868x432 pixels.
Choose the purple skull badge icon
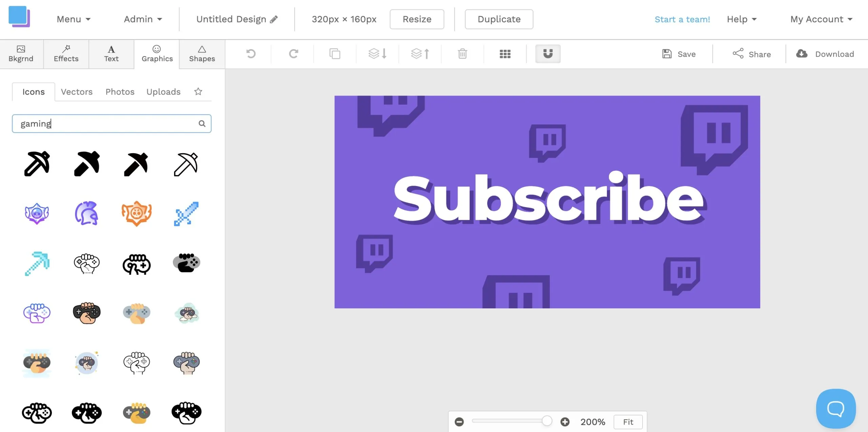tap(37, 213)
